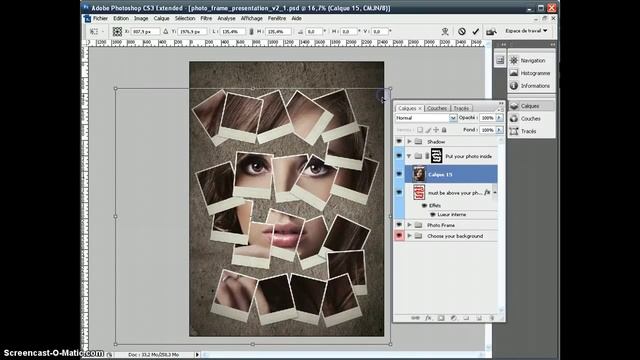This screenshot has height=360, width=640.
Task: Hide the 'Put your photo inside' group
Action: coord(399,156)
